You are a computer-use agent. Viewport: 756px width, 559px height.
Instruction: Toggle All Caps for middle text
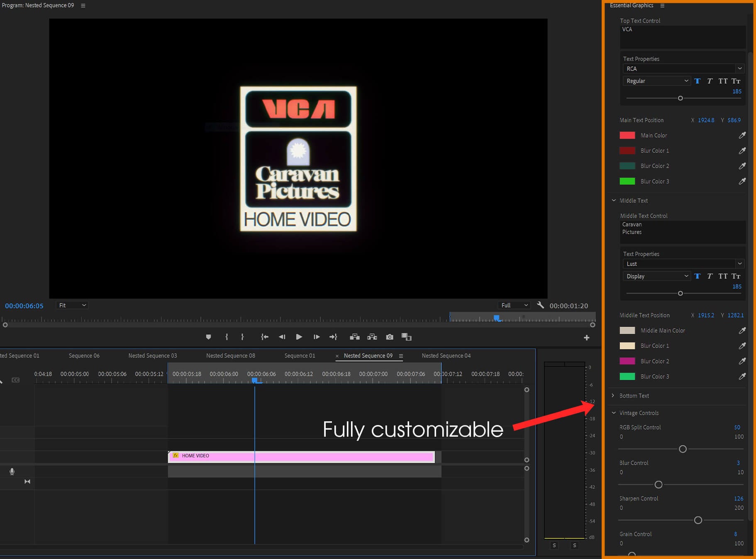(x=723, y=276)
